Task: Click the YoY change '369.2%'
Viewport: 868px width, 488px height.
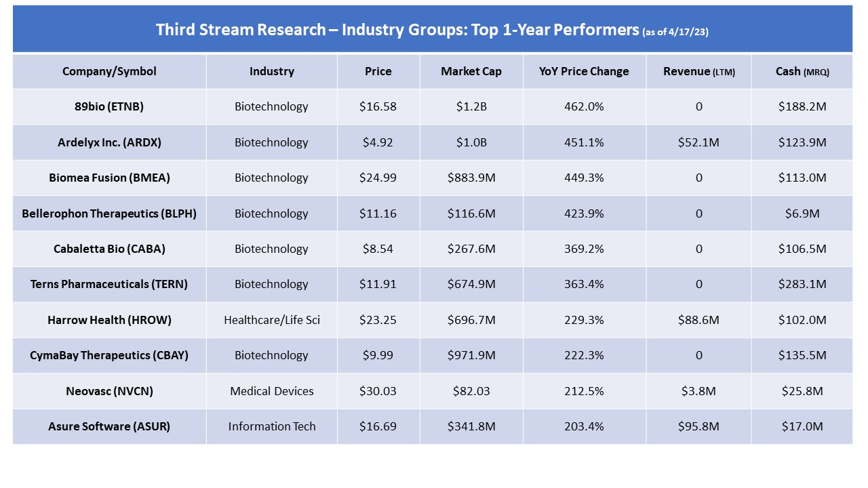Action: pyautogui.click(x=584, y=249)
